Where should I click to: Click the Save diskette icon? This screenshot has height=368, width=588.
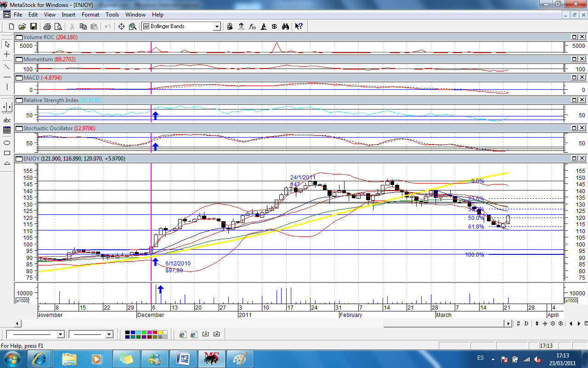(x=33, y=26)
